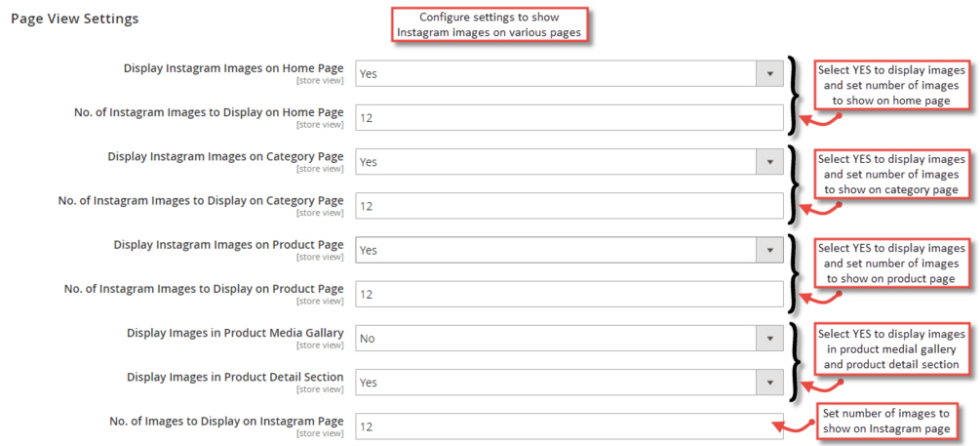Screen dimensions: 980x446
Task: Expand the Display Images in Product Media Gallary dropdown
Action: click(x=568, y=339)
